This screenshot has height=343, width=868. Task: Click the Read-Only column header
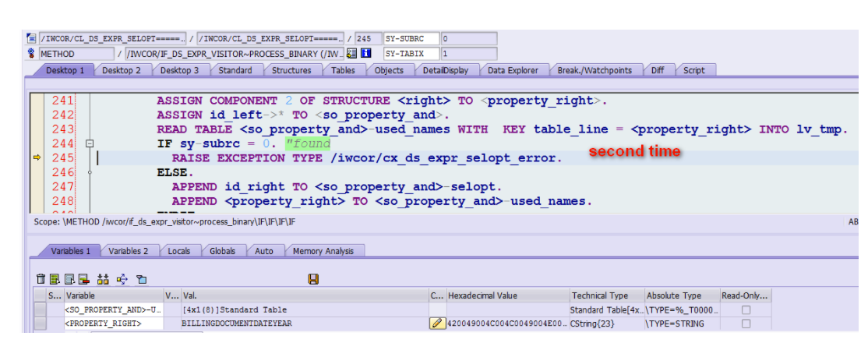[745, 296]
